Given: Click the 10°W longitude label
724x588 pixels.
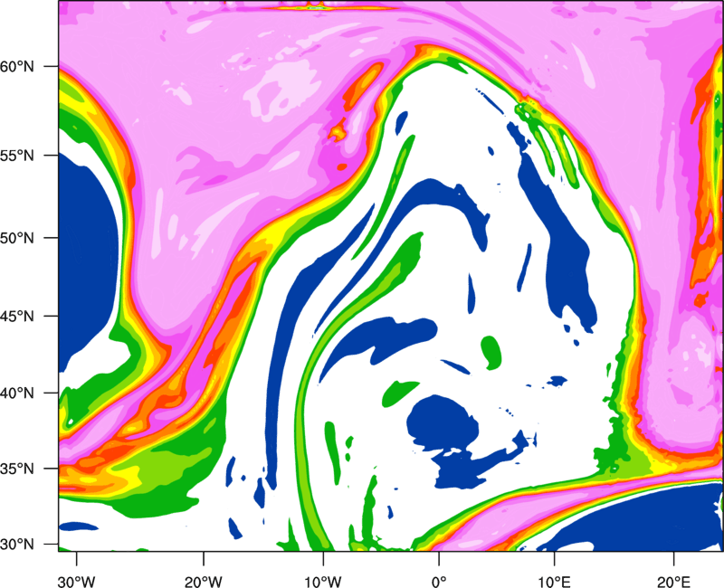Looking at the screenshot, I should [x=323, y=582].
